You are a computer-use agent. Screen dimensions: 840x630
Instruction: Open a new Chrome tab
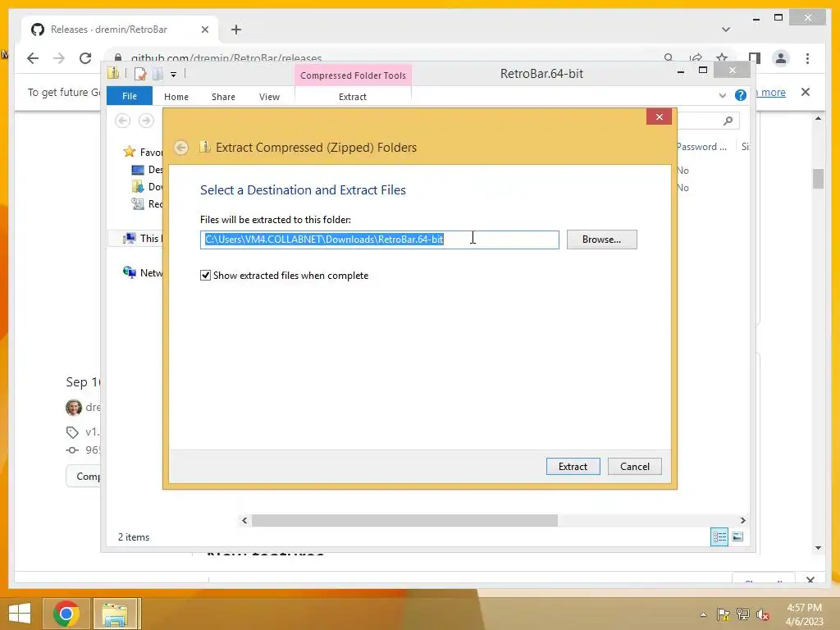(x=236, y=30)
